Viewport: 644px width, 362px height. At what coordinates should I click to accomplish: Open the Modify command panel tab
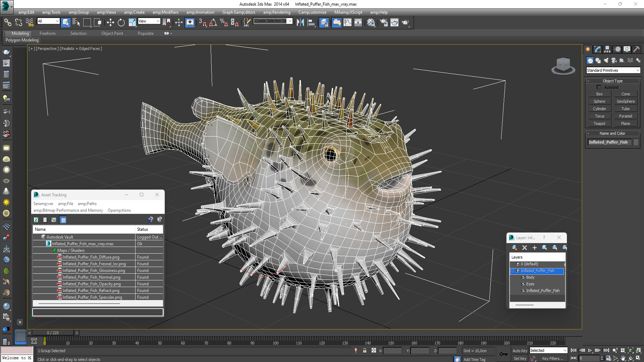click(598, 49)
